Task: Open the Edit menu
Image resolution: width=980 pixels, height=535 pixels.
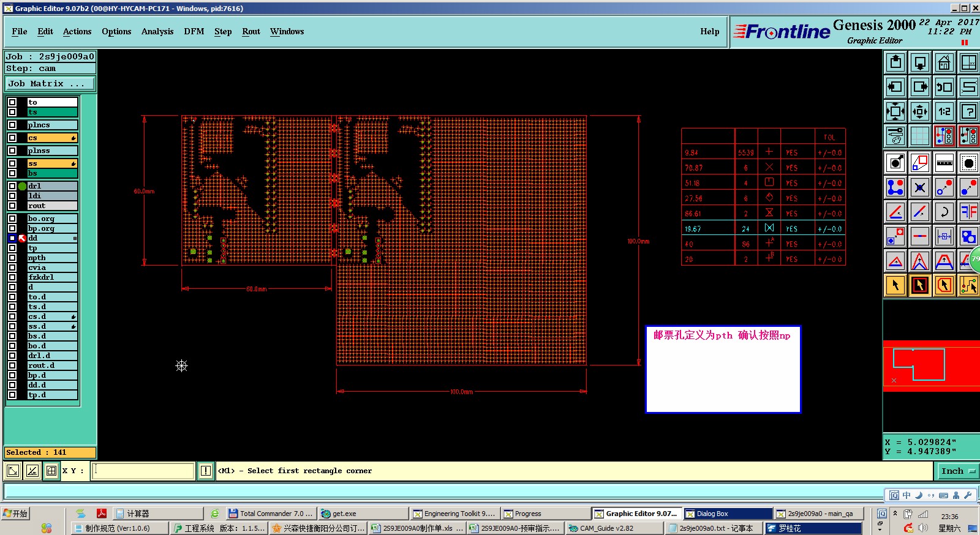Action: [45, 32]
